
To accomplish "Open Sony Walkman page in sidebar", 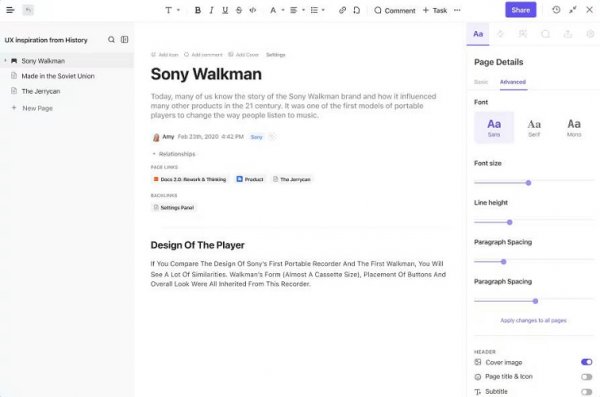I will pos(67,61).
